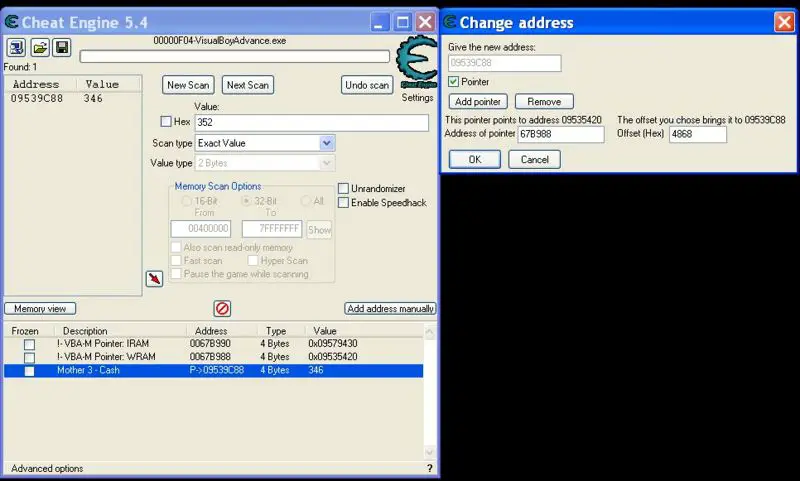This screenshot has width=800, height=481.
Task: Click address 0067B990 in cheat table
Action: tap(210, 344)
